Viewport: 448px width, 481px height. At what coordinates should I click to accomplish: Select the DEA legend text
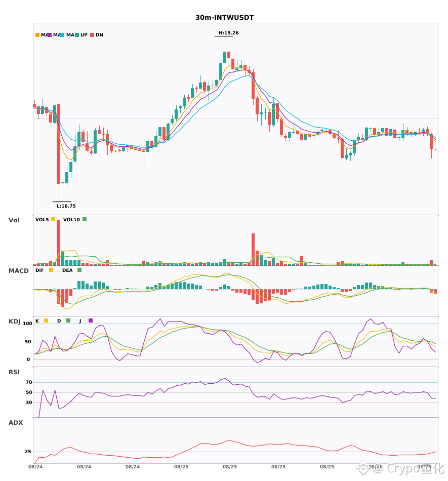point(67,270)
